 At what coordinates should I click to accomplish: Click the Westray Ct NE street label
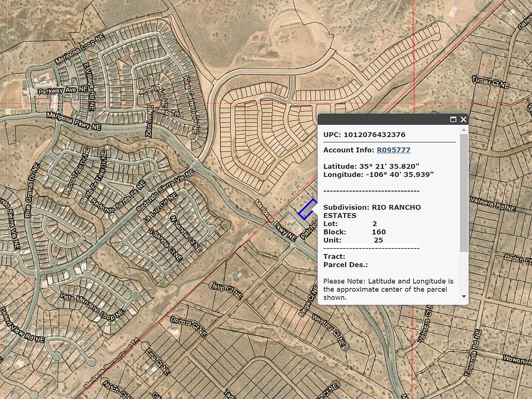[x=329, y=330]
